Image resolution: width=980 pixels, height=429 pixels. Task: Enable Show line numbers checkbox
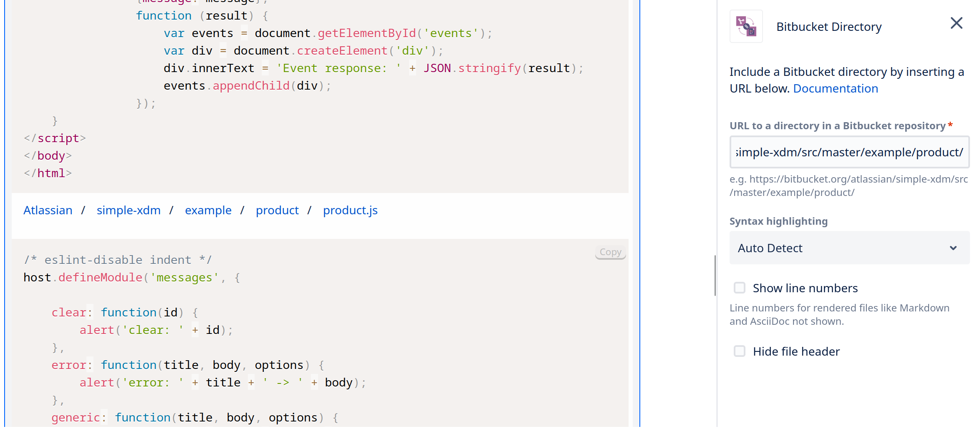pyautogui.click(x=740, y=288)
